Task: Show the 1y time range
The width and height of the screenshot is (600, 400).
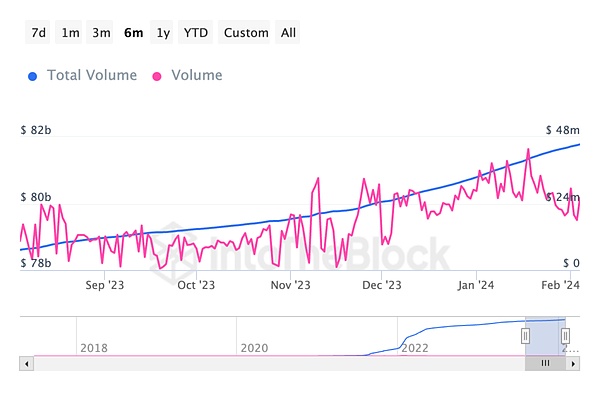Action: click(163, 32)
